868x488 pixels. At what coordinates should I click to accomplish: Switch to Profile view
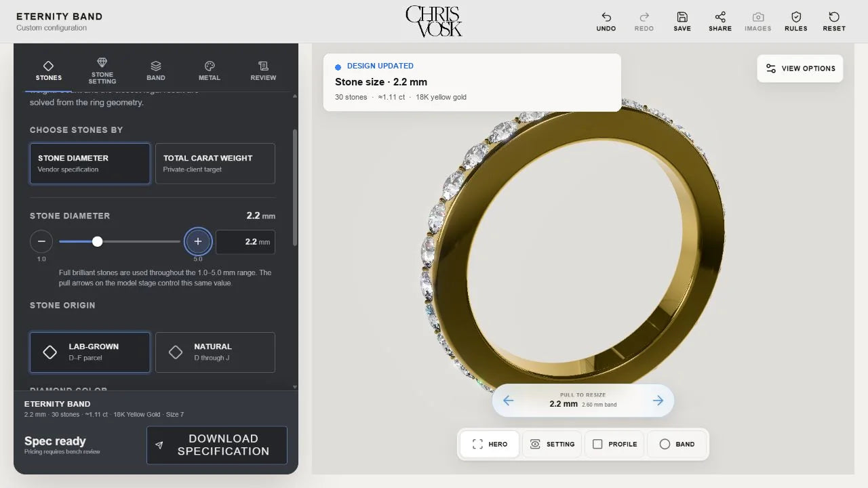pyautogui.click(x=614, y=444)
